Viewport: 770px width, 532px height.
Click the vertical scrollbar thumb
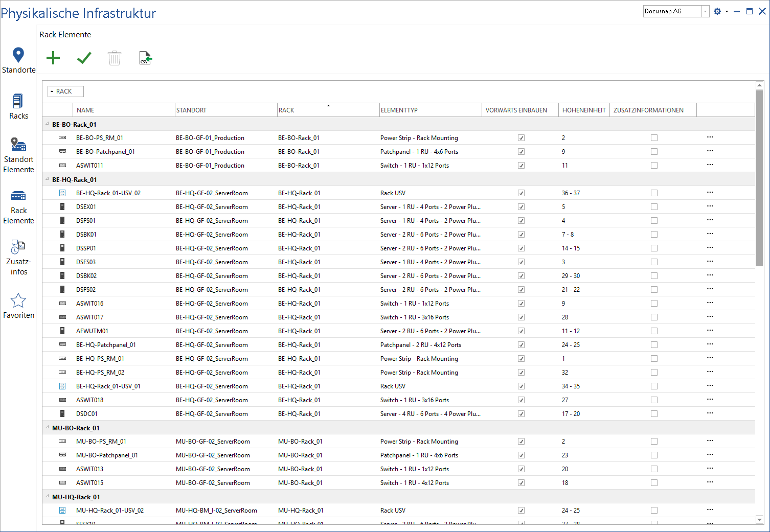759,178
